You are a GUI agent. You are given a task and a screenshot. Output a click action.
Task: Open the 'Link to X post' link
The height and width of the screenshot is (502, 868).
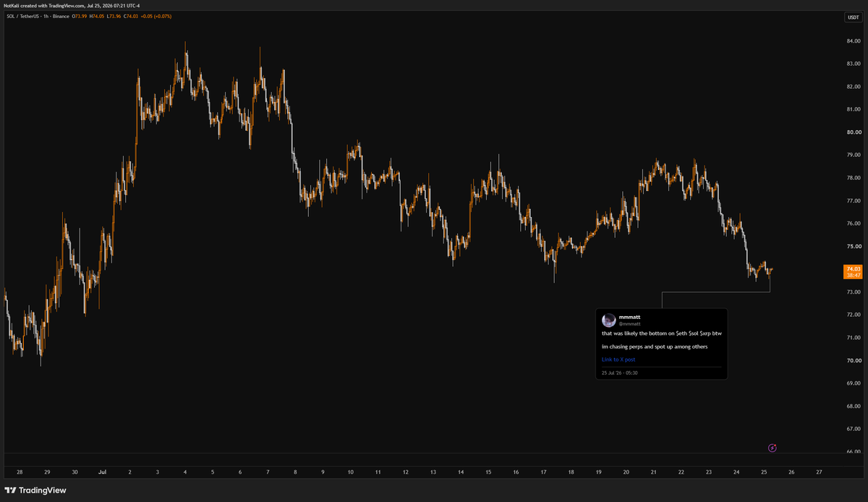click(618, 360)
